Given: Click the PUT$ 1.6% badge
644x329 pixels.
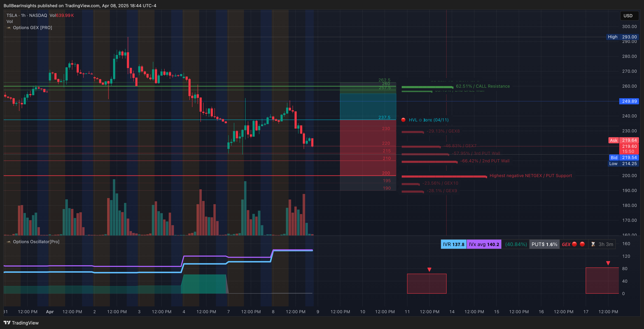Looking at the screenshot, I should (544, 244).
